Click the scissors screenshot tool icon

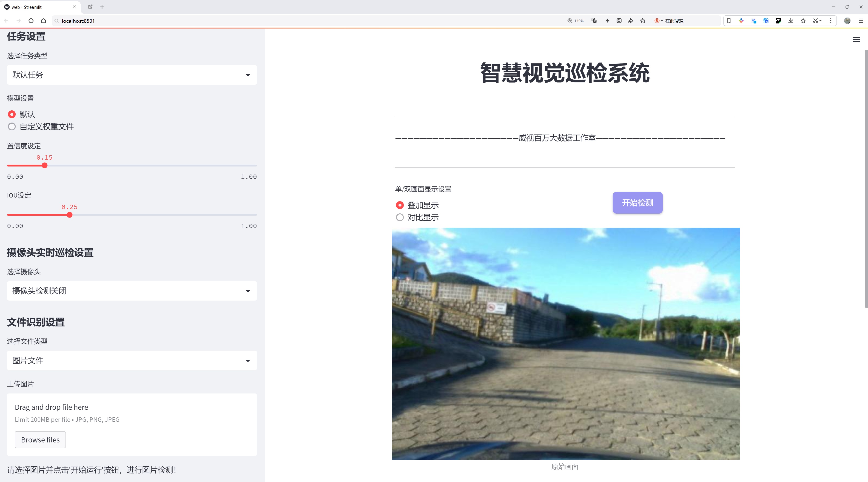pos(815,21)
